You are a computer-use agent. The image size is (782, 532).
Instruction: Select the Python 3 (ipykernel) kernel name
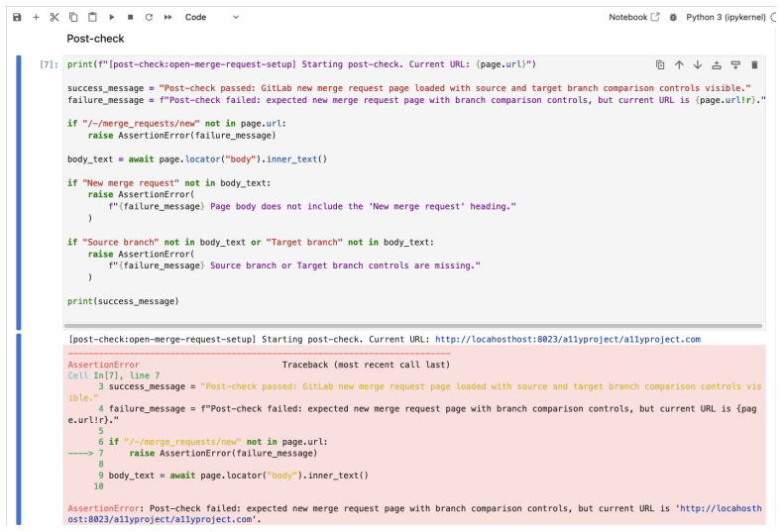[x=726, y=17]
